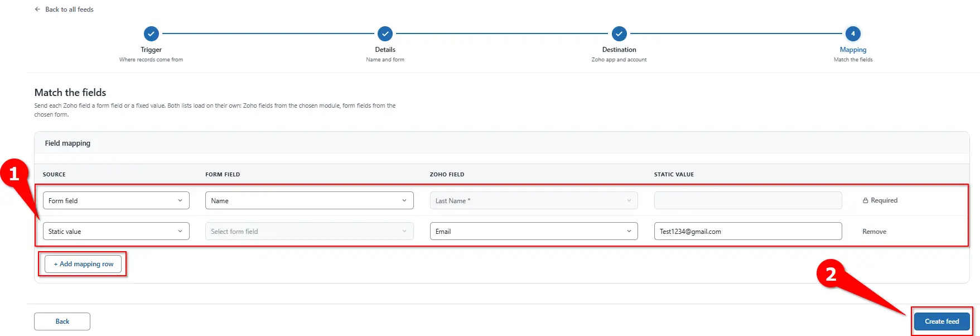The height and width of the screenshot is (336, 980).
Task: Click the lock icon beside Required
Action: [x=866, y=200]
